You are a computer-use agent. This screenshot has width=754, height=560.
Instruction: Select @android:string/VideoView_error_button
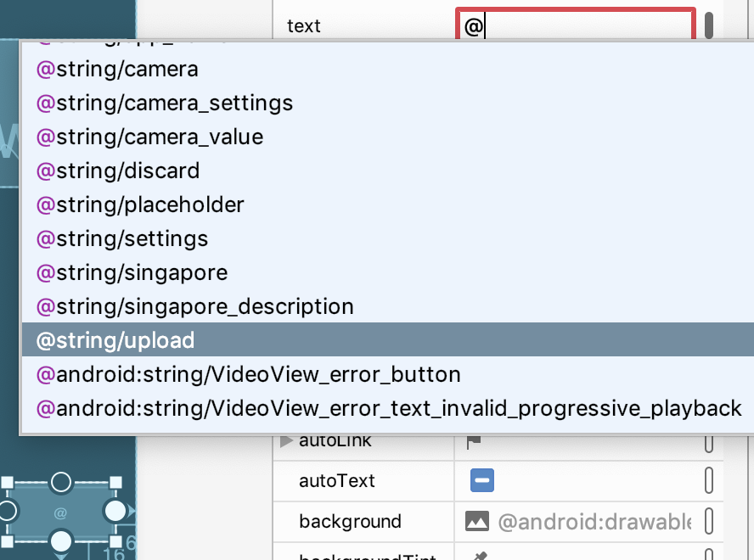(x=248, y=374)
